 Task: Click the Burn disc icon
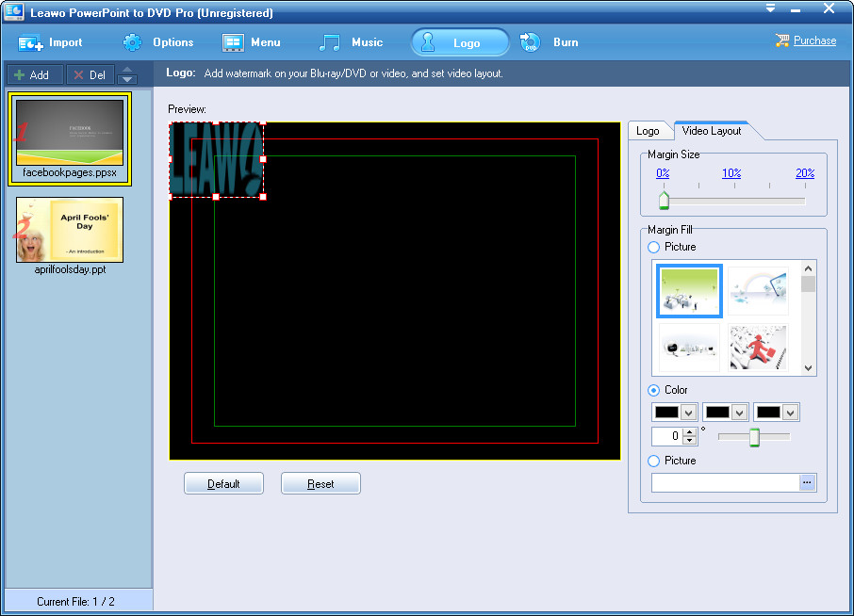529,42
